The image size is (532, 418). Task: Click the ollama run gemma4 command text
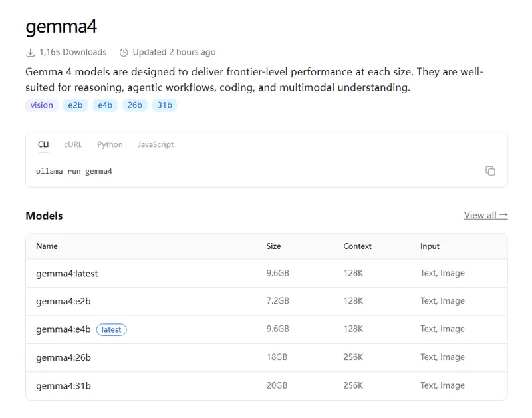[x=74, y=172]
